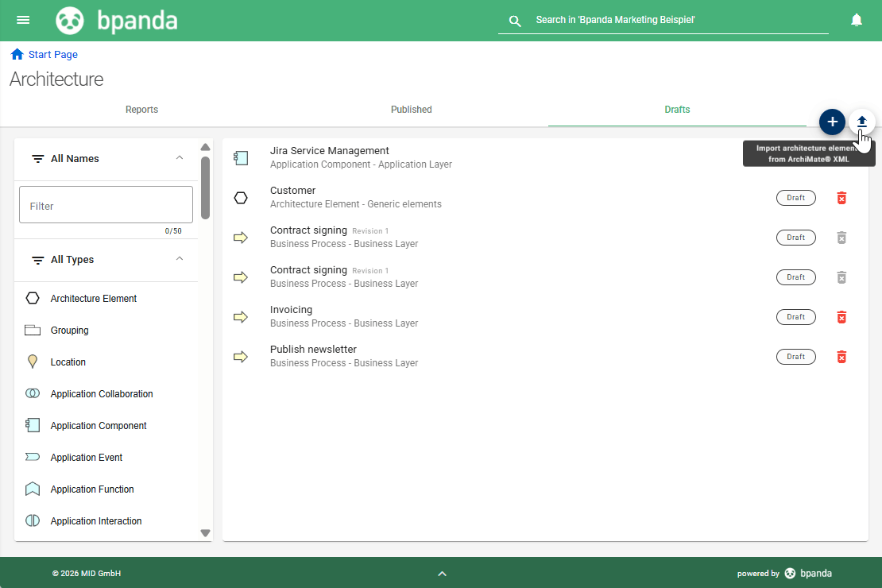Image resolution: width=882 pixels, height=588 pixels.
Task: Open notifications bell
Action: pos(856,20)
